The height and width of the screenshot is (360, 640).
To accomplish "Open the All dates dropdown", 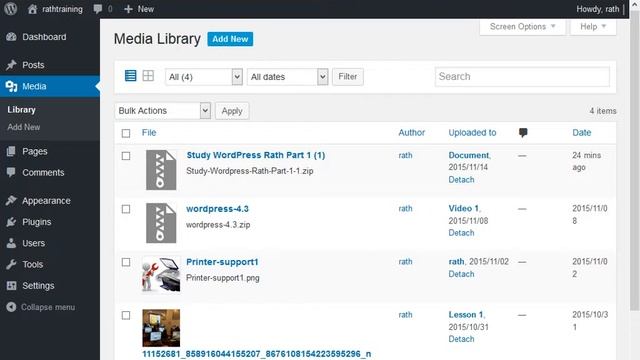I will (x=287, y=77).
